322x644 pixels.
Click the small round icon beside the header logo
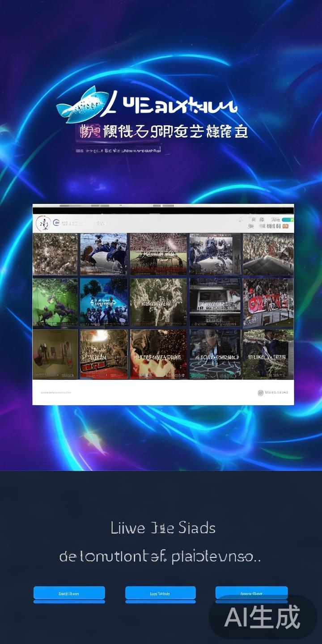pos(56,223)
